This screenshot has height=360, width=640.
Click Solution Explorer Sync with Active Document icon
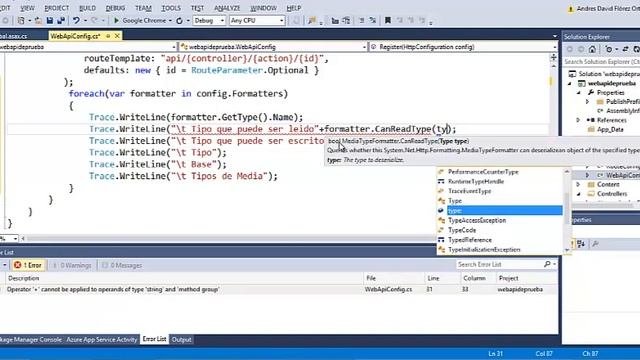point(625,49)
